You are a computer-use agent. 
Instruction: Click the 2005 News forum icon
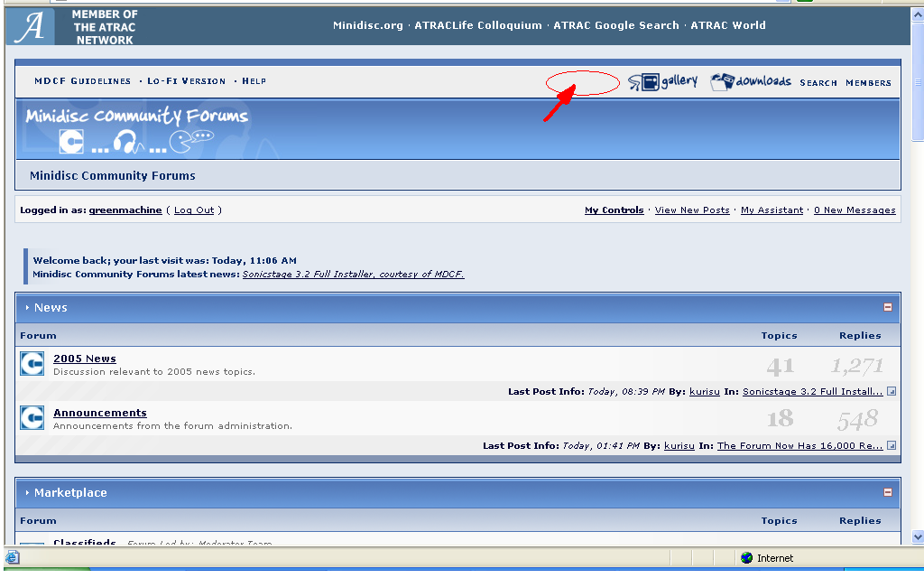[32, 364]
